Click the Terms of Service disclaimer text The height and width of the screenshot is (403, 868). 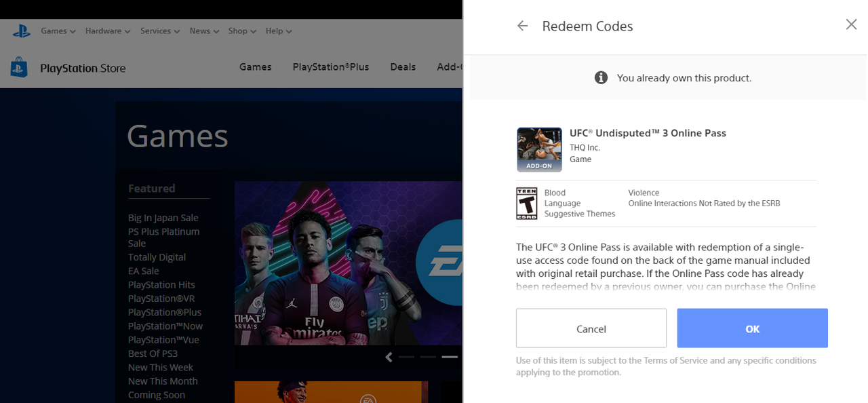(666, 366)
